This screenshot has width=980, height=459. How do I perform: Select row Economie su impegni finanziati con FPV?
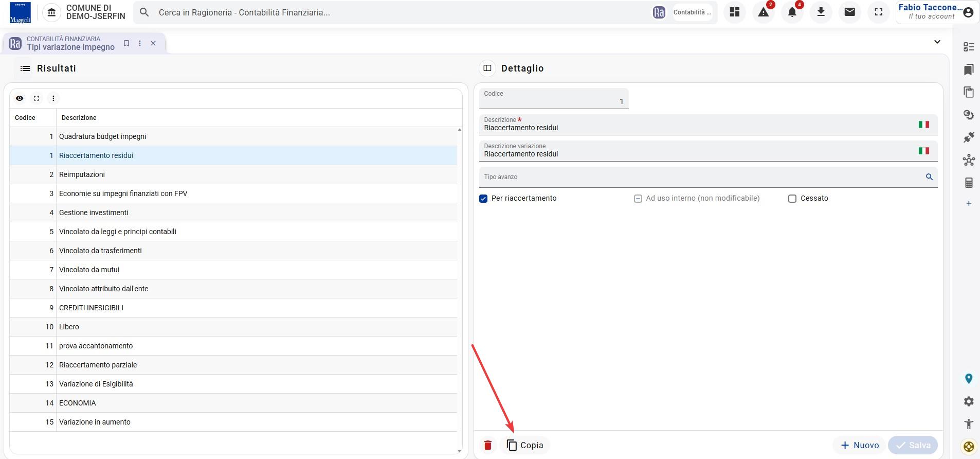(233, 193)
